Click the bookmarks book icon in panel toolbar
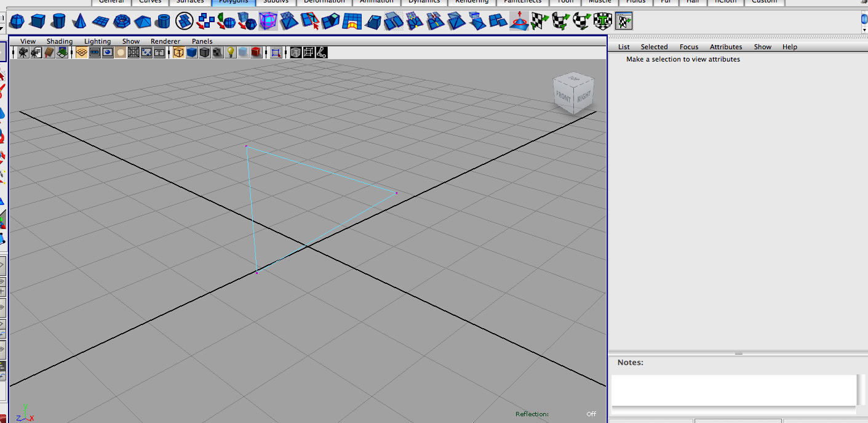 coord(50,53)
